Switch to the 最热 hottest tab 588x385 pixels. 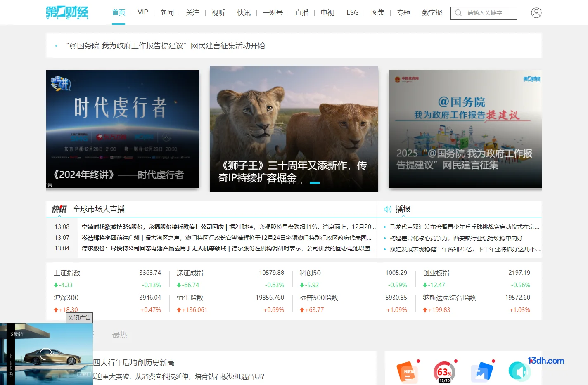click(120, 335)
